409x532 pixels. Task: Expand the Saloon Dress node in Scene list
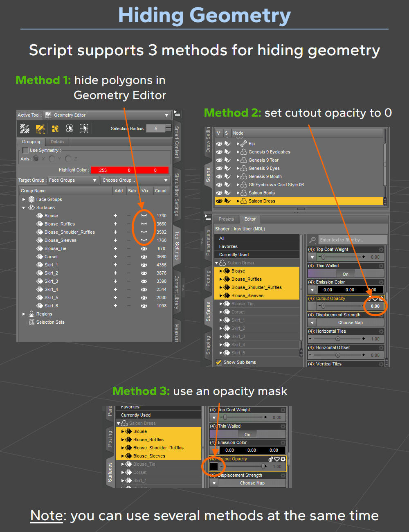[238, 201]
